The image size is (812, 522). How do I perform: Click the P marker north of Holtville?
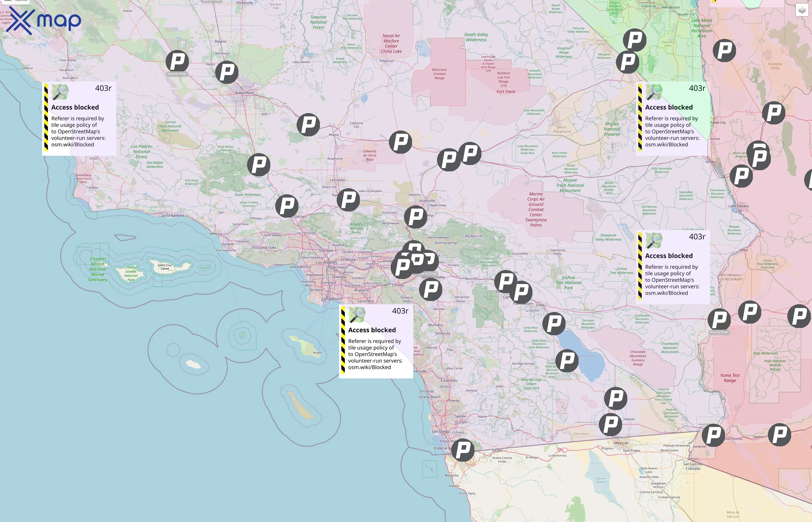click(x=615, y=398)
